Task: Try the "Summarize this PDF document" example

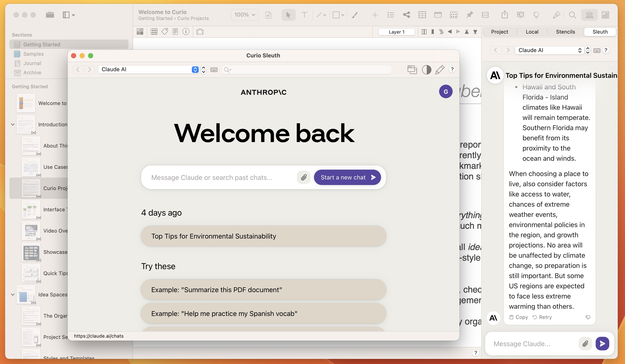Action: coord(263,290)
